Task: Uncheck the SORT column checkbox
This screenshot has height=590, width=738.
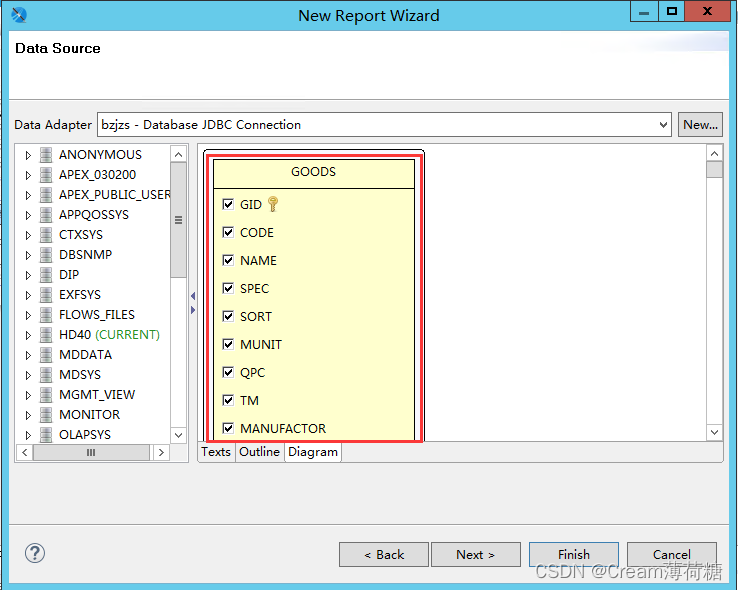Action: click(x=228, y=316)
